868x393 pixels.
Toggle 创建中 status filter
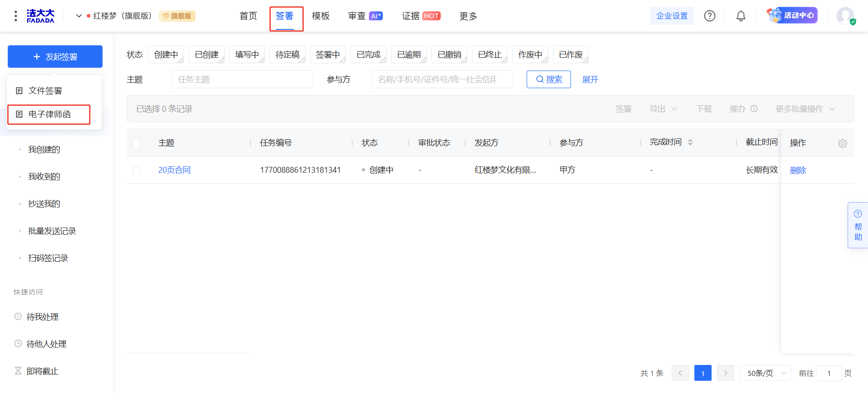pos(166,54)
